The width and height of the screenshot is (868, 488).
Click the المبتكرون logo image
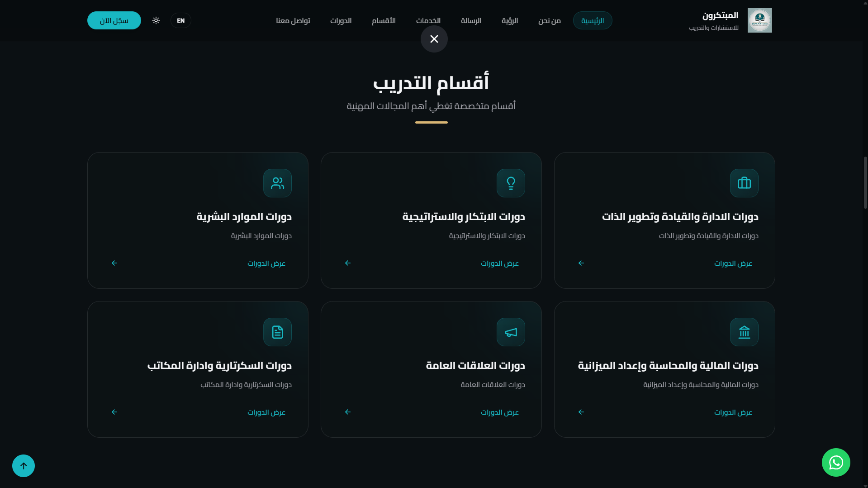759,20
